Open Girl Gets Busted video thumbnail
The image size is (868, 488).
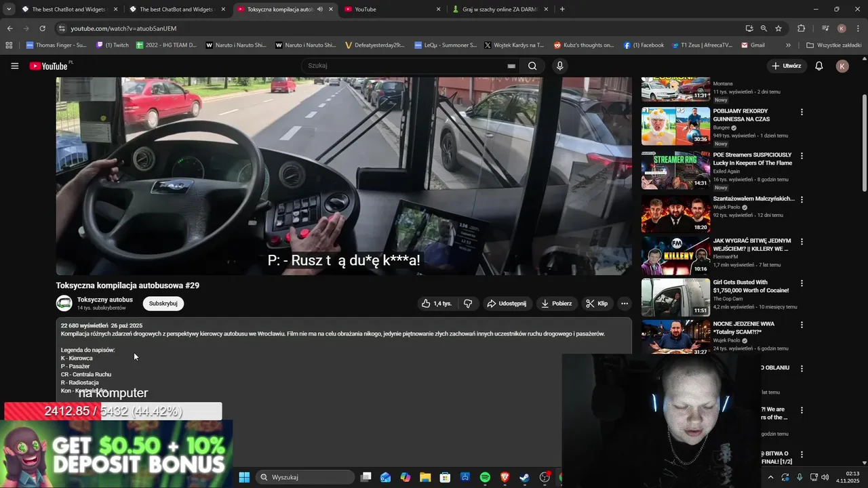point(675,298)
